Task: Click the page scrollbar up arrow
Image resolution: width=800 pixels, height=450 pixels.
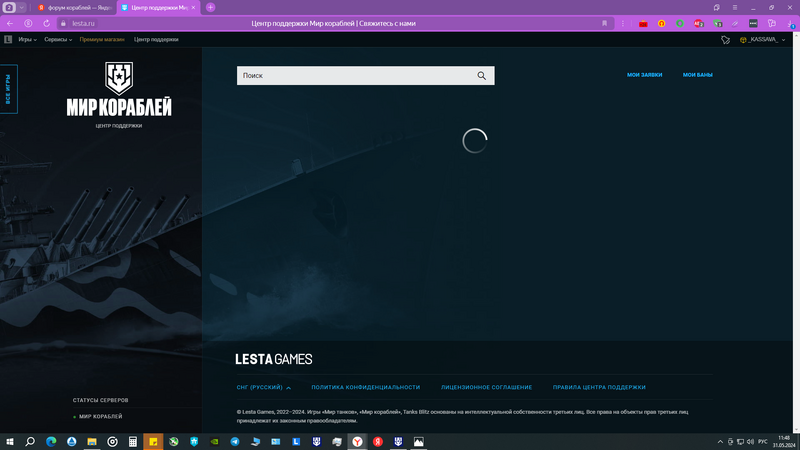Action: (796, 35)
